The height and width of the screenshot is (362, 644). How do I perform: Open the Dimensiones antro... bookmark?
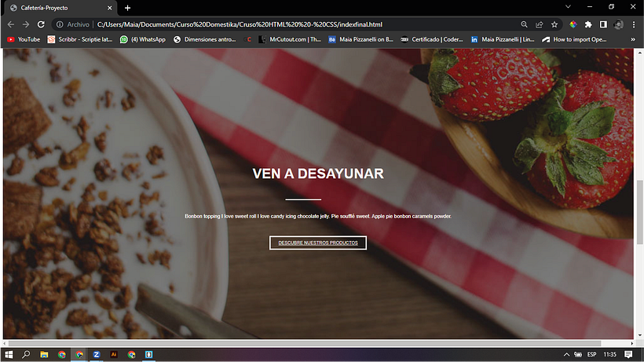(205, 39)
